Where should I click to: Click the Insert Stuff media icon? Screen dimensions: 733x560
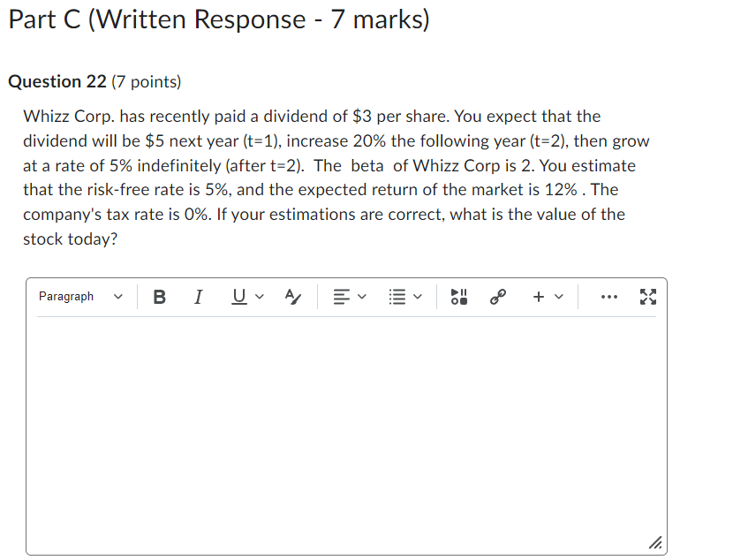click(x=458, y=297)
